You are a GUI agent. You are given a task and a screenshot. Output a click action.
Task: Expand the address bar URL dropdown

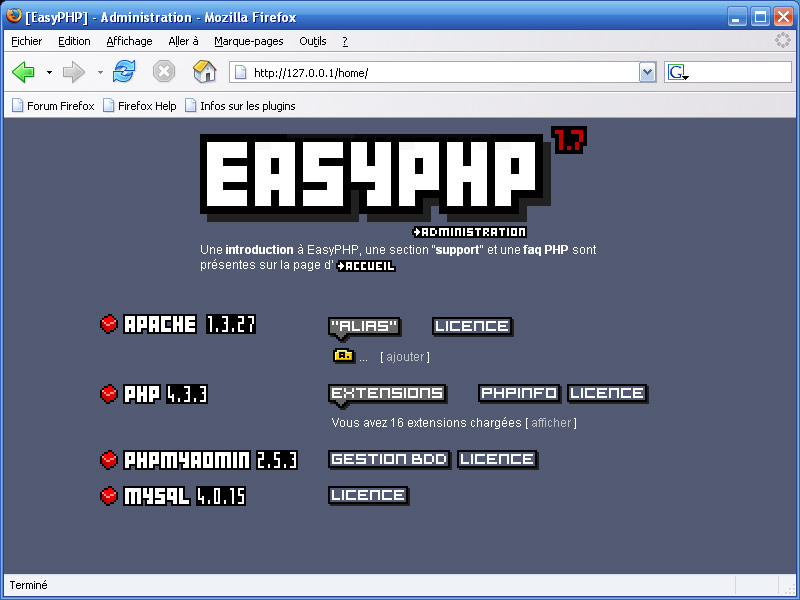click(x=646, y=72)
